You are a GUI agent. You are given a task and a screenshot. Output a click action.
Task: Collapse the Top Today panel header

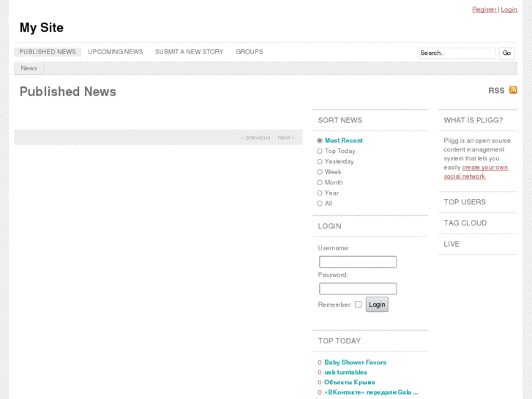[340, 341]
